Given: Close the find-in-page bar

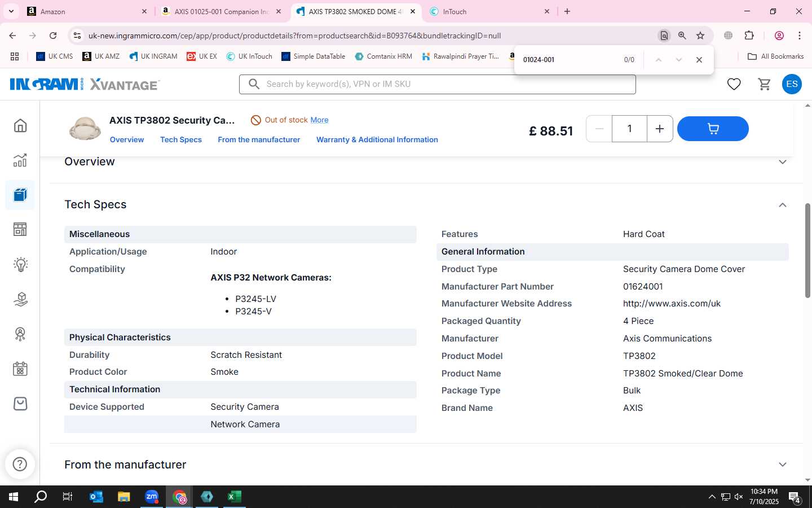Looking at the screenshot, I should [699, 60].
